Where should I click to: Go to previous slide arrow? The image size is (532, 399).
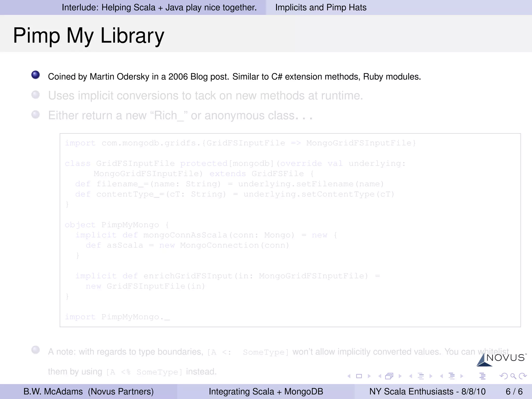pyautogui.click(x=349, y=376)
